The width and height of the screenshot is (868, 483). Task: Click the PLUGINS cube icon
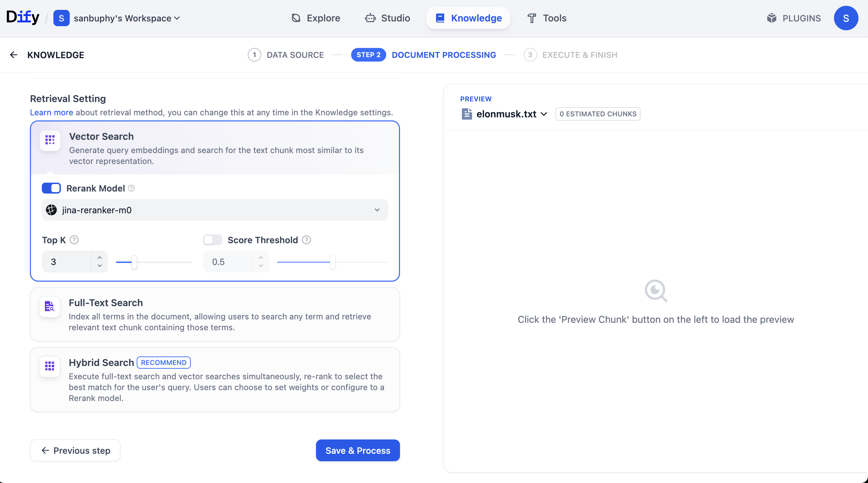(772, 18)
